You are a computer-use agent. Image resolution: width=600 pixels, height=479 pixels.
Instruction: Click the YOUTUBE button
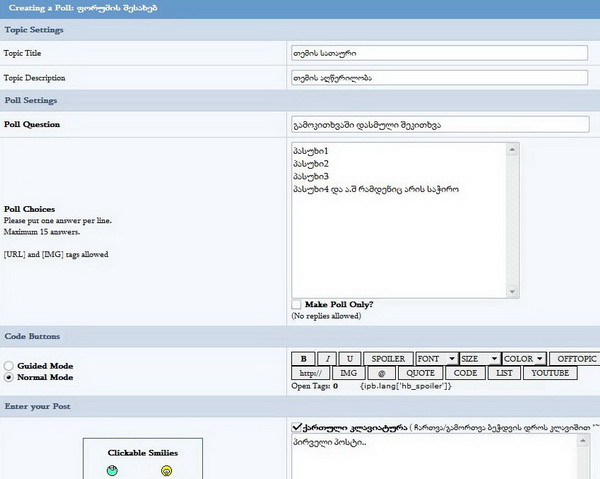549,373
